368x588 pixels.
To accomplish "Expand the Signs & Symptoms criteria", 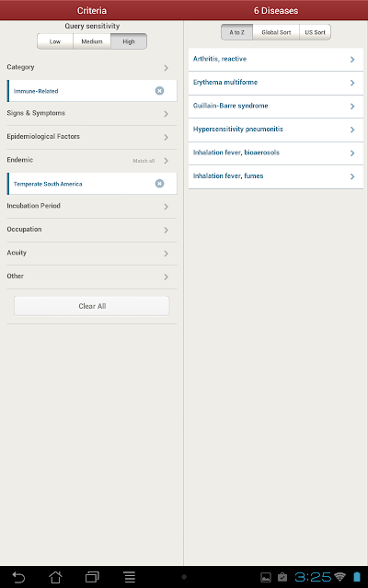I will coord(92,113).
